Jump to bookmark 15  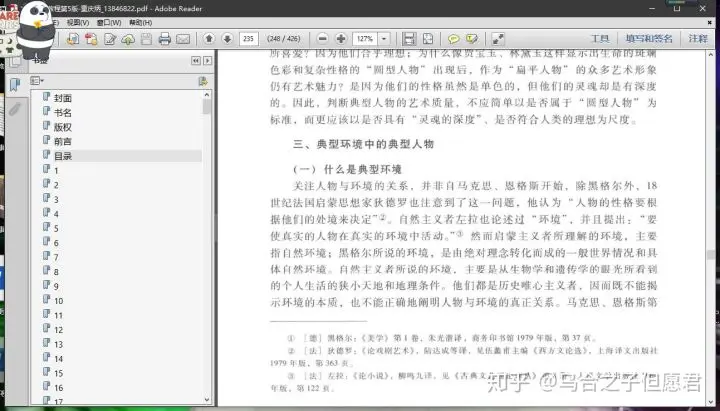pos(58,373)
